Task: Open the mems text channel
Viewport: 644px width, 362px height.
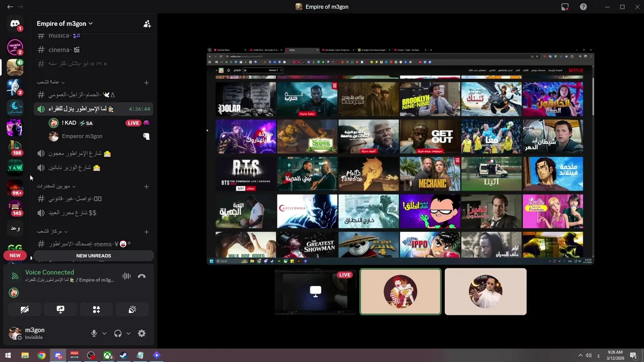Action: 93,244
